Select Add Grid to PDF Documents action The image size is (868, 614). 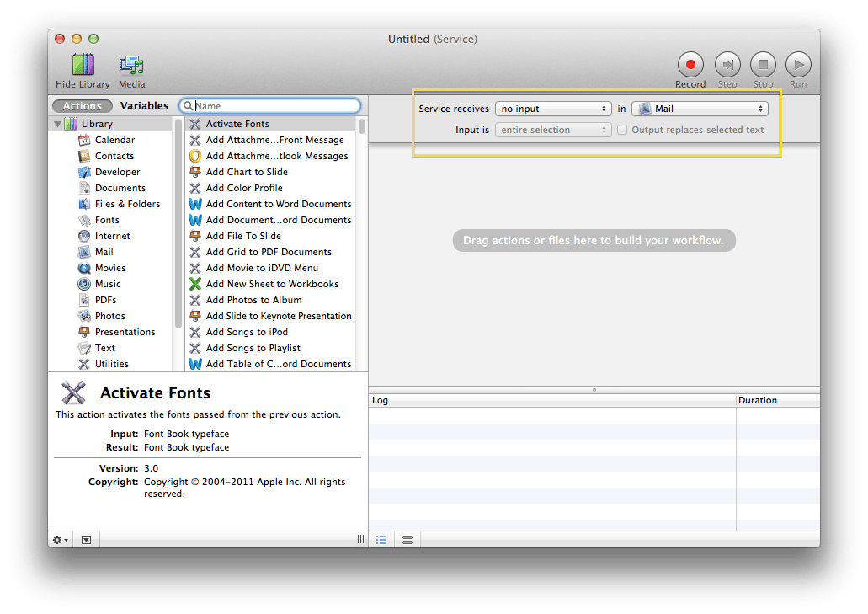click(271, 253)
